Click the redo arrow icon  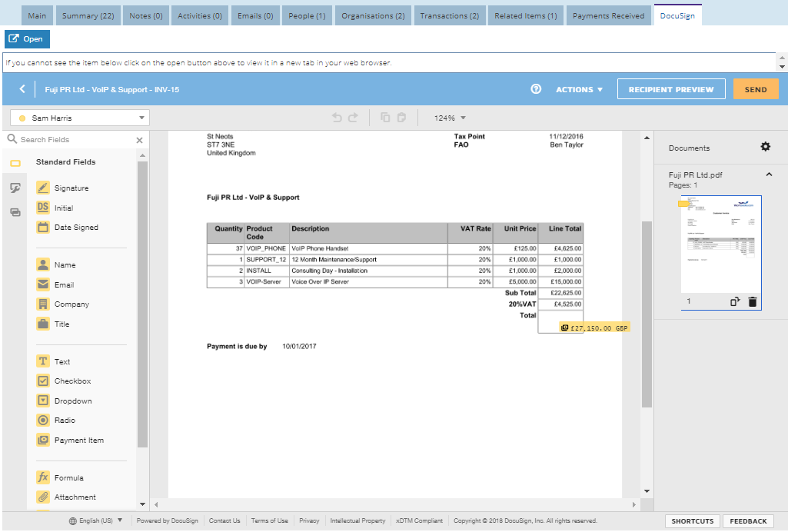tap(354, 118)
